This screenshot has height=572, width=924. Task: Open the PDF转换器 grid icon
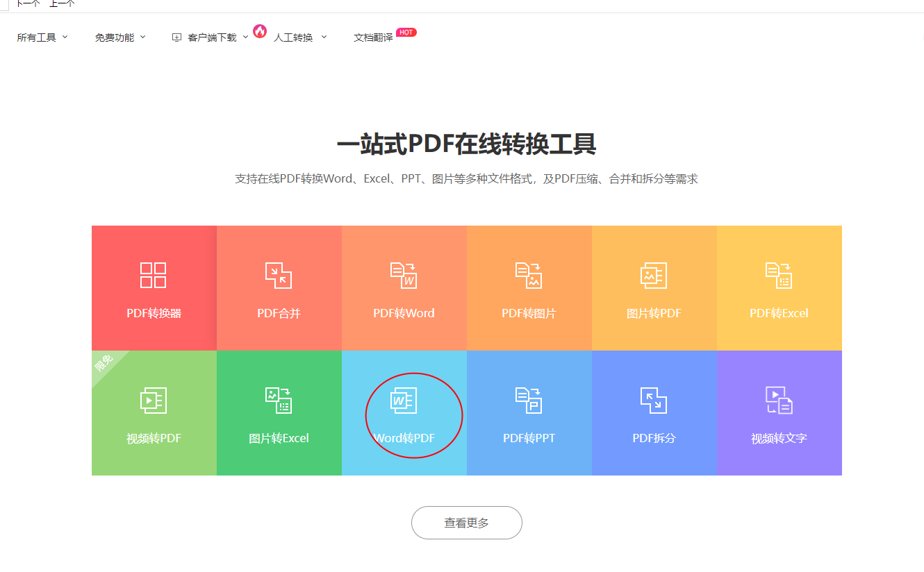coord(154,275)
